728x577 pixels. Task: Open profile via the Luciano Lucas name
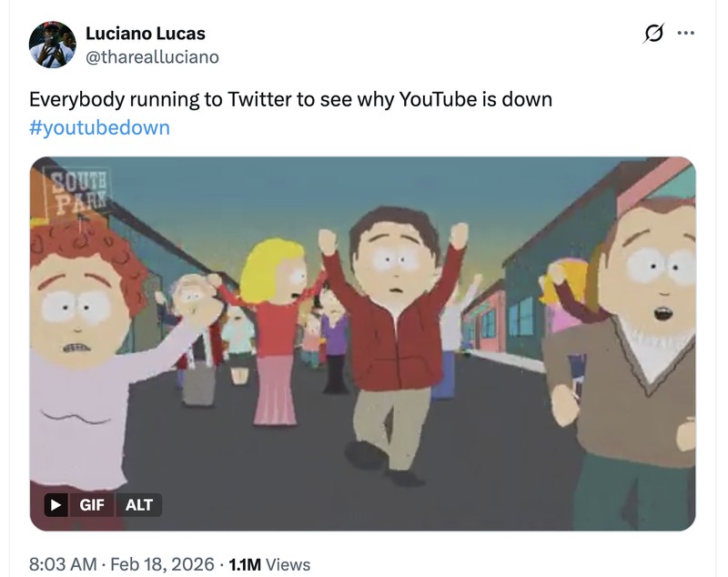click(x=146, y=33)
